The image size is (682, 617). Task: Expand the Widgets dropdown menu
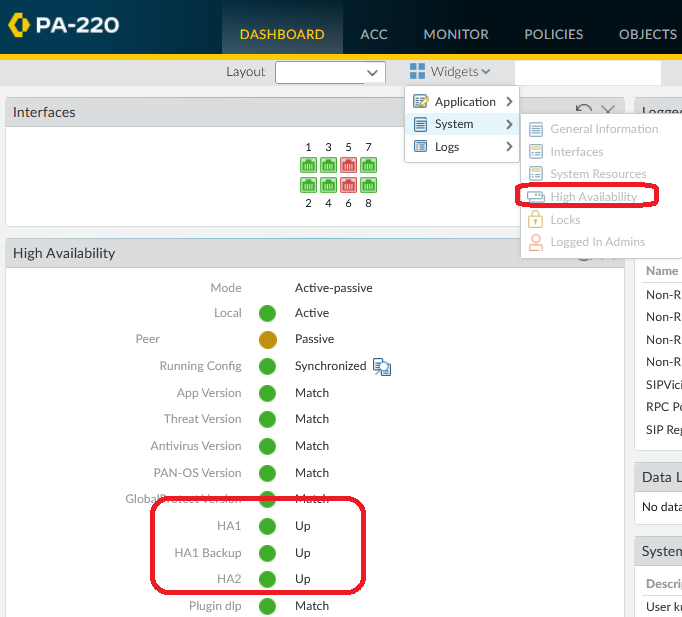pos(450,72)
